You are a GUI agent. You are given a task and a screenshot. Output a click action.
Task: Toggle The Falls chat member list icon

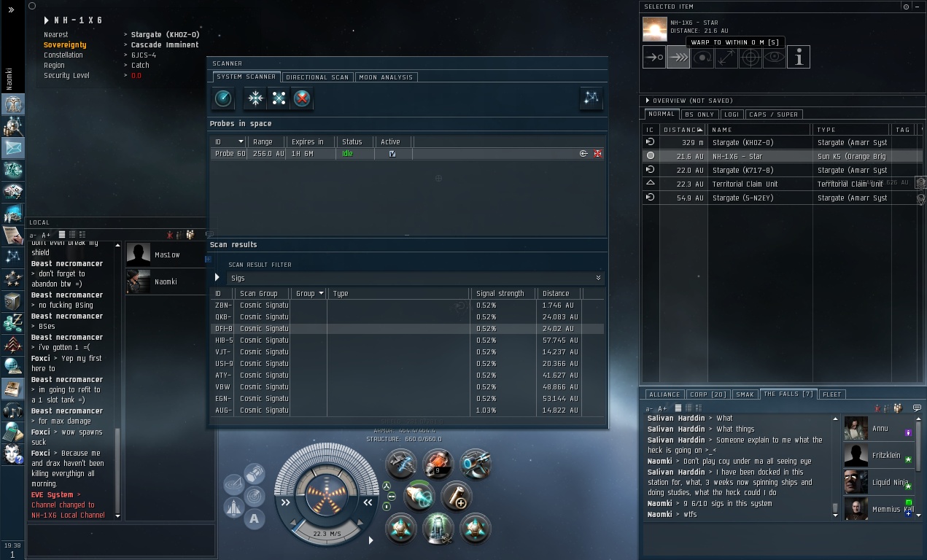click(899, 408)
